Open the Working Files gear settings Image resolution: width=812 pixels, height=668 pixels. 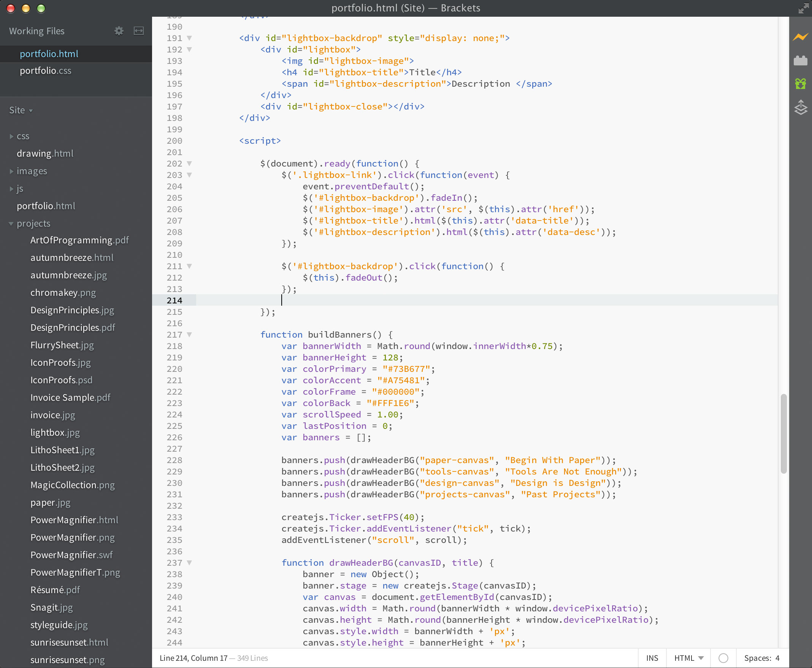[x=119, y=31]
